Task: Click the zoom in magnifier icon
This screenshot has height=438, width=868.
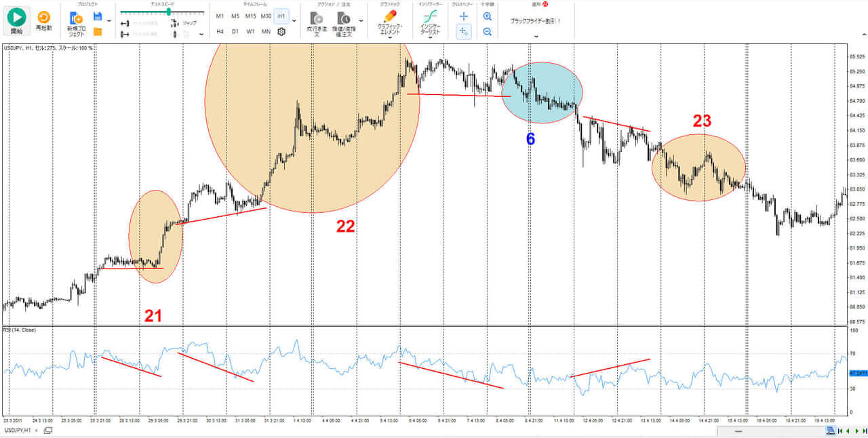Action: point(487,16)
